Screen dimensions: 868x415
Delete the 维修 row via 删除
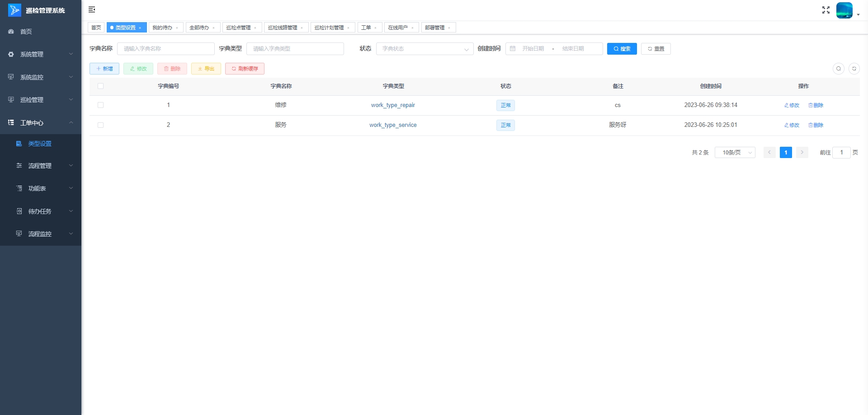tap(816, 105)
